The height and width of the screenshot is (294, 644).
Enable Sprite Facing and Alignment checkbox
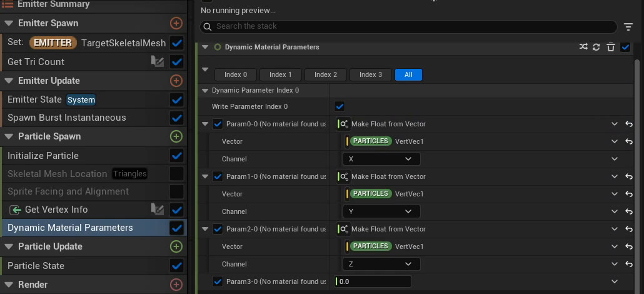(x=176, y=191)
